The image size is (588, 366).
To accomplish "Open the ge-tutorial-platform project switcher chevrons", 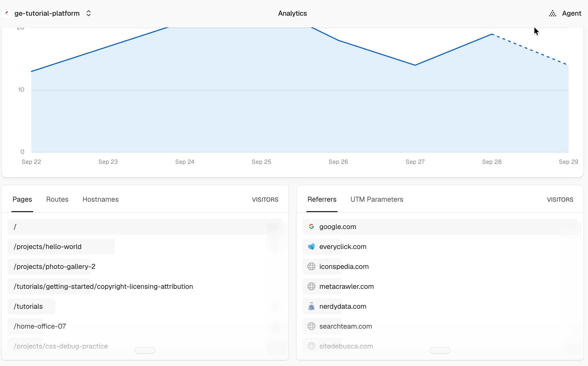I will pyautogui.click(x=89, y=13).
